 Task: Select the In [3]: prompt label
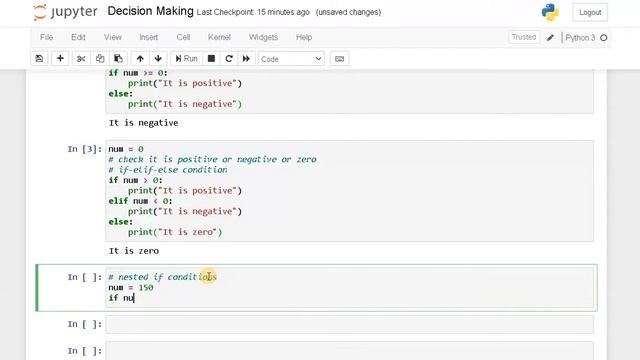[x=84, y=149]
